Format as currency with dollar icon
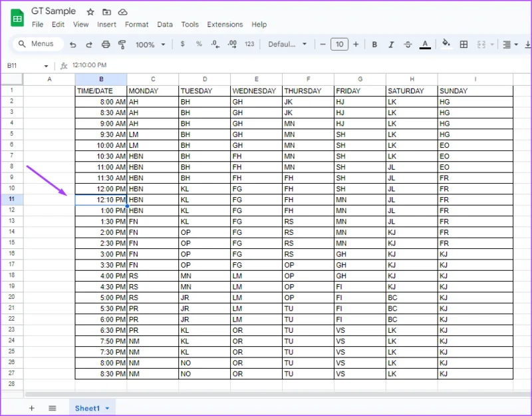Viewport: 532px width, 416px height. pos(182,44)
